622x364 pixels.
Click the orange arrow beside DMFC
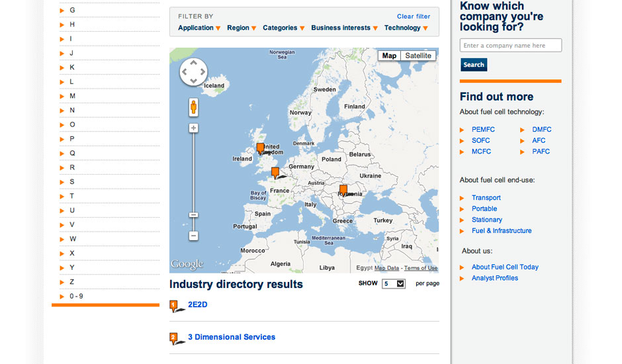click(x=523, y=130)
